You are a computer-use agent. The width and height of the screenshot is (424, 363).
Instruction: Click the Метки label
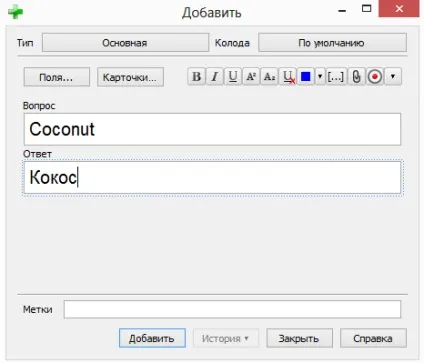pos(38,309)
